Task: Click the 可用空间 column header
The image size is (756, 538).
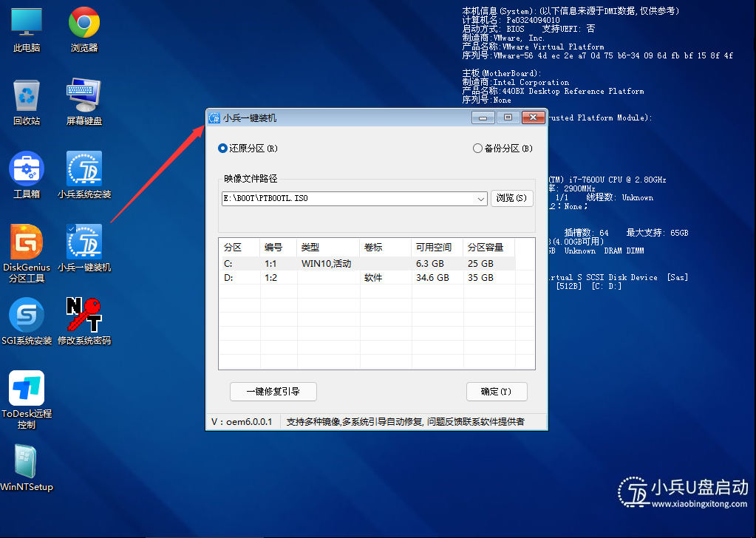Action: tap(437, 248)
